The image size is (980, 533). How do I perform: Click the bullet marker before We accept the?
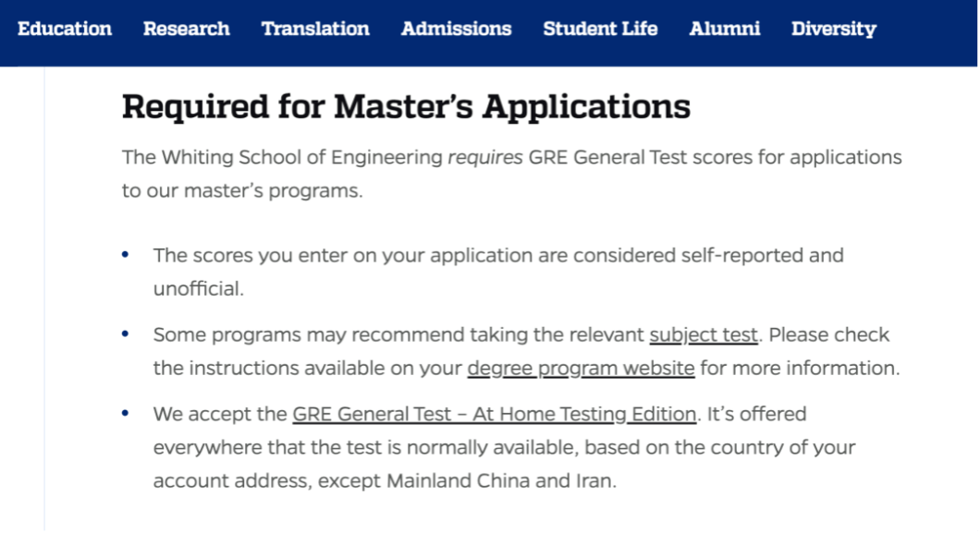pyautogui.click(x=126, y=413)
